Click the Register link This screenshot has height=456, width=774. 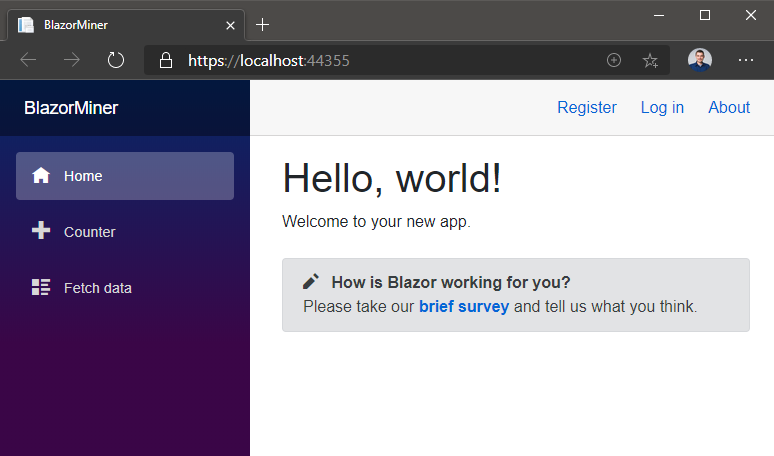[x=586, y=107]
